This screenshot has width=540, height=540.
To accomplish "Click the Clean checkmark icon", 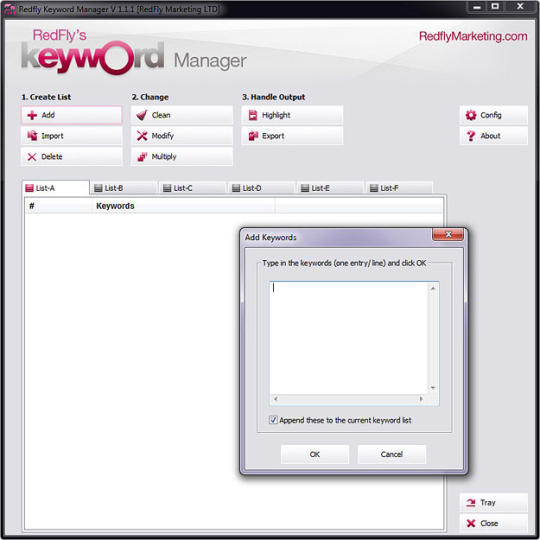I will pos(142,115).
